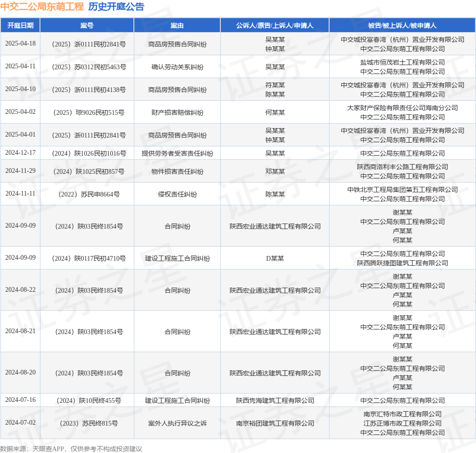Select the date cell 2025-04-01

click(20, 134)
